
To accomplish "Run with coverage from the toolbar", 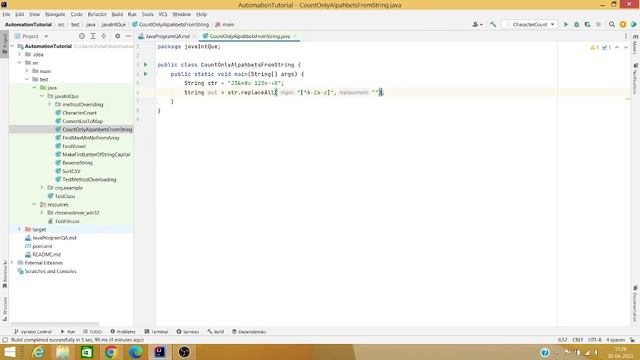I will coord(587,24).
